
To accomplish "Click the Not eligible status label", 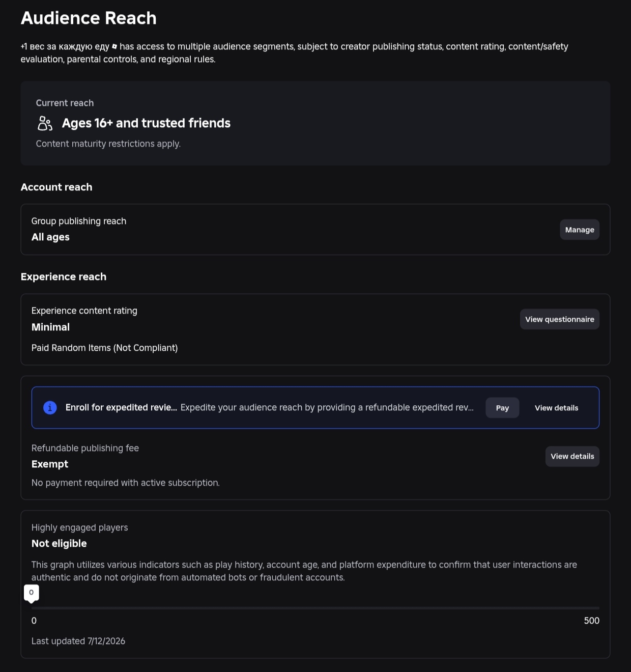I will tap(59, 544).
